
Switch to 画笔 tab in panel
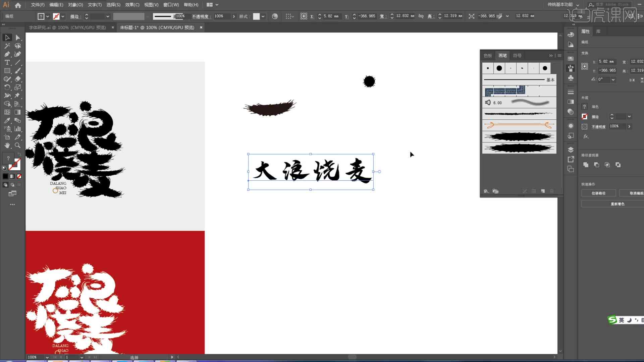pos(502,55)
